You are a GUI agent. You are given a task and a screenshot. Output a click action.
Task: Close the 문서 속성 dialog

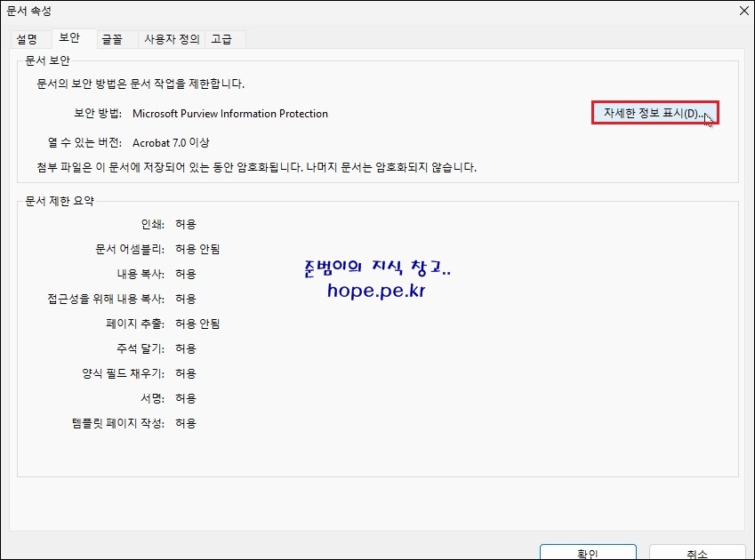(x=744, y=11)
